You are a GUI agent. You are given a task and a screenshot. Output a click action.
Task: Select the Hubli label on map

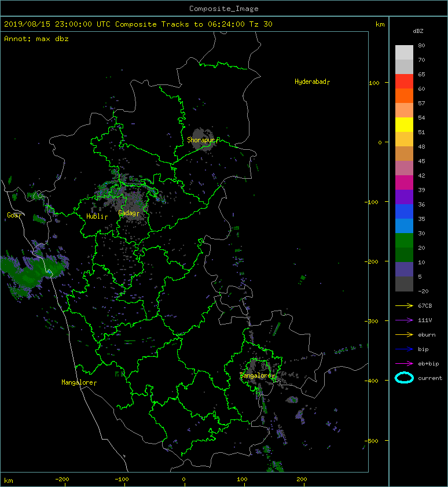coord(97,216)
